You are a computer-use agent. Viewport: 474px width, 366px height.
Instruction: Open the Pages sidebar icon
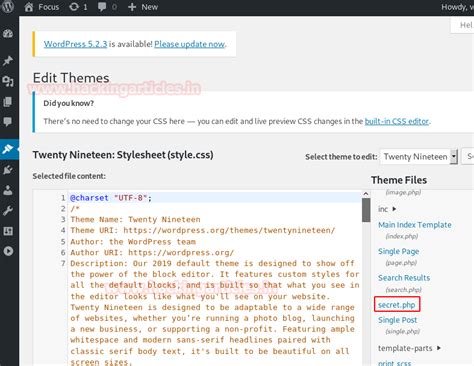[x=8, y=102]
